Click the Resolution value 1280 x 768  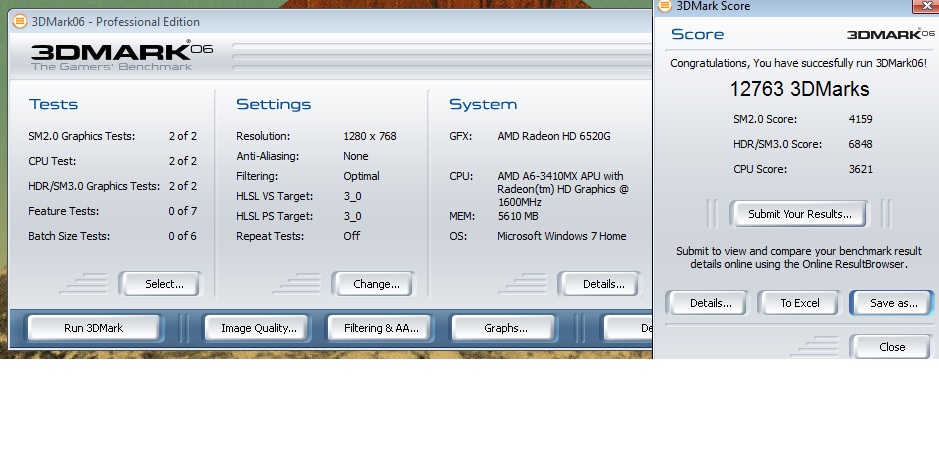point(369,136)
